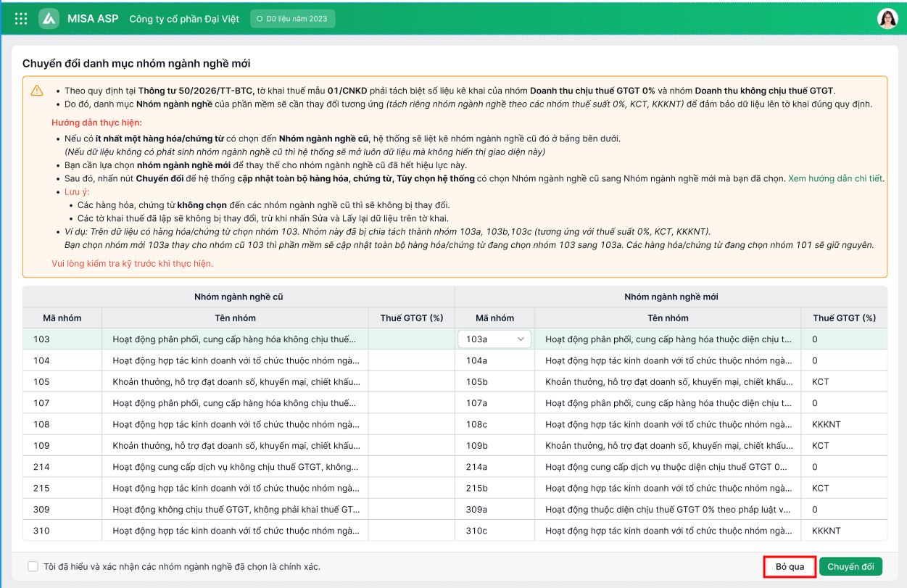907x588 pixels.
Task: Click the old Mã nhóm column header
Action: click(62, 318)
